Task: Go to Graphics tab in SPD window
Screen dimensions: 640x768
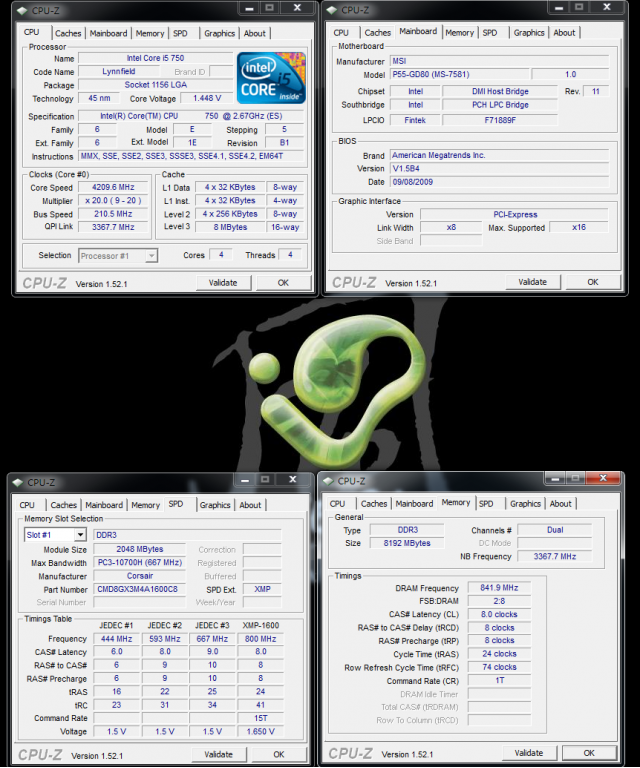Action: 215,505
